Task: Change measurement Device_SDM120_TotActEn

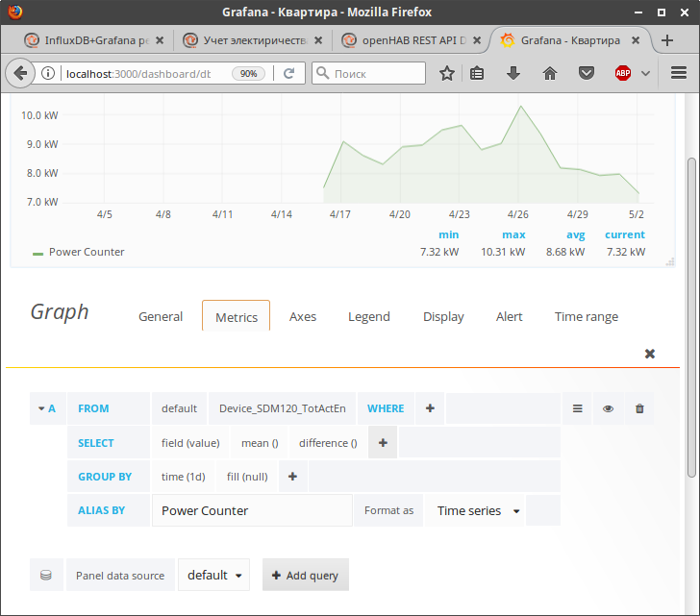Action: pyautogui.click(x=282, y=408)
